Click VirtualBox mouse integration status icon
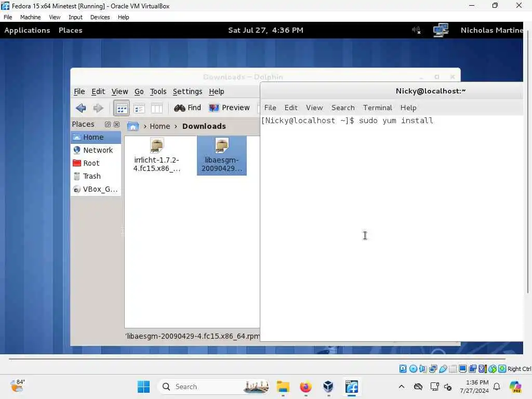Screen dimensions: 532x399 point(493,369)
